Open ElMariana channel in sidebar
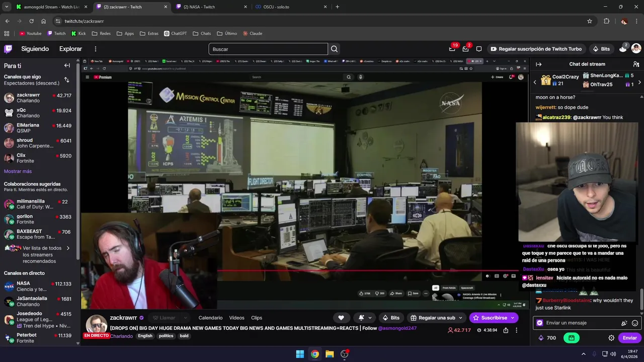Image resolution: width=644 pixels, height=362 pixels. pyautogui.click(x=38, y=128)
